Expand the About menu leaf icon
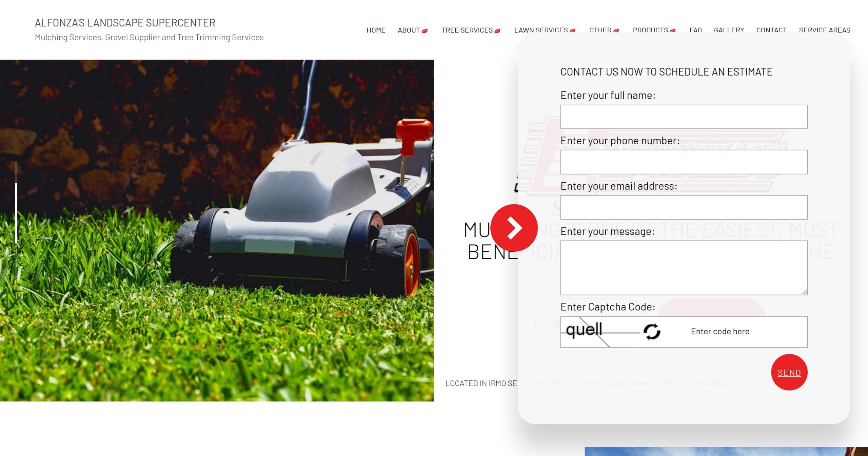This screenshot has height=456, width=868. [x=425, y=31]
